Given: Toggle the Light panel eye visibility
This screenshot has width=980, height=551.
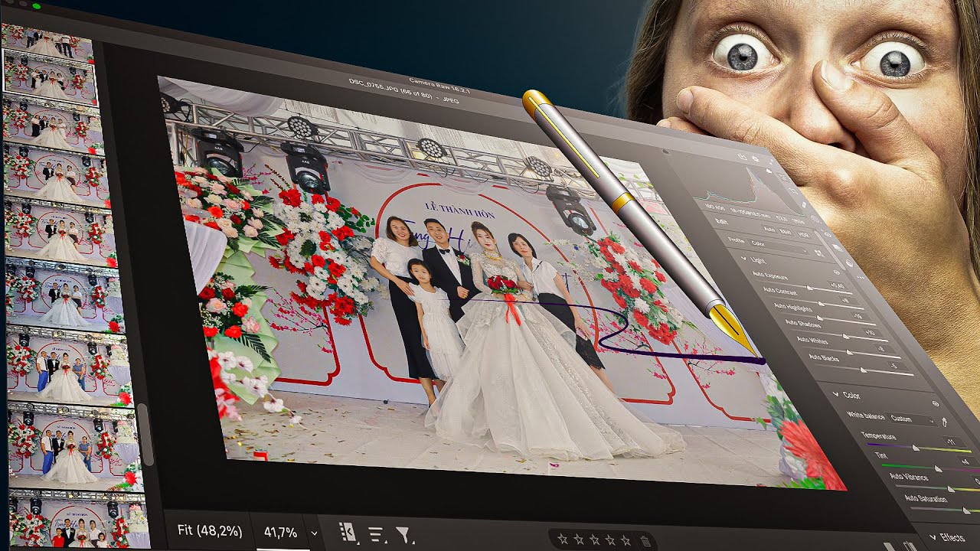Looking at the screenshot, I should point(836,272).
